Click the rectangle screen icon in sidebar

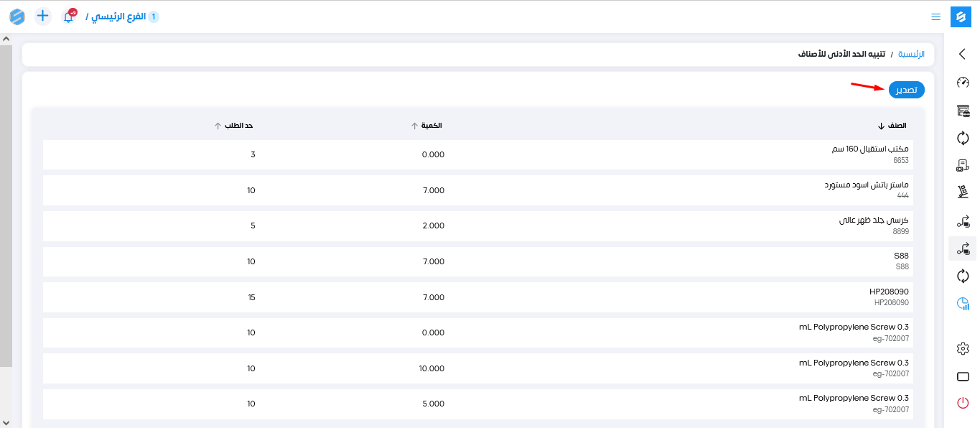(963, 377)
